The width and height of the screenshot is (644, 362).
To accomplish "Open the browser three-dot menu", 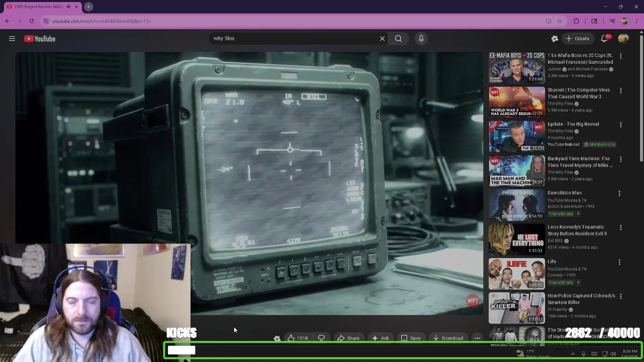I will (x=636, y=21).
